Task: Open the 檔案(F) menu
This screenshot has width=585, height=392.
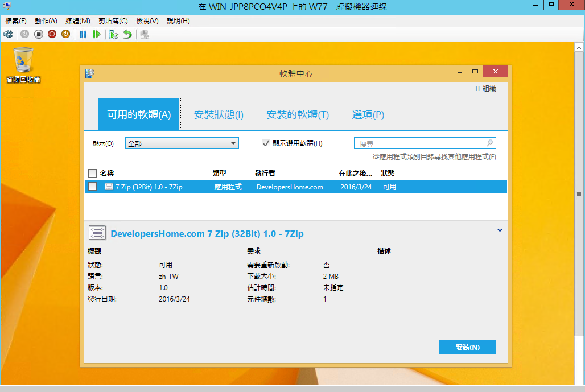Action: [16, 21]
